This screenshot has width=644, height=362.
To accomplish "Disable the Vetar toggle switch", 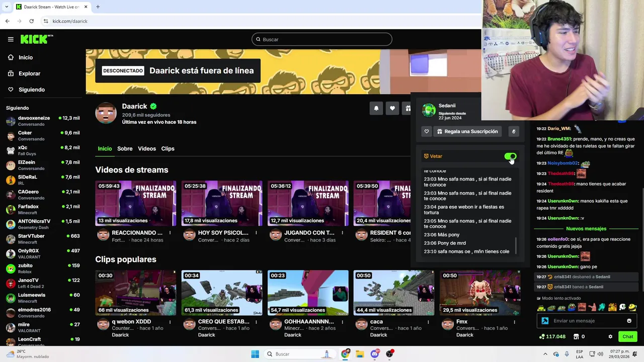I will [510, 156].
